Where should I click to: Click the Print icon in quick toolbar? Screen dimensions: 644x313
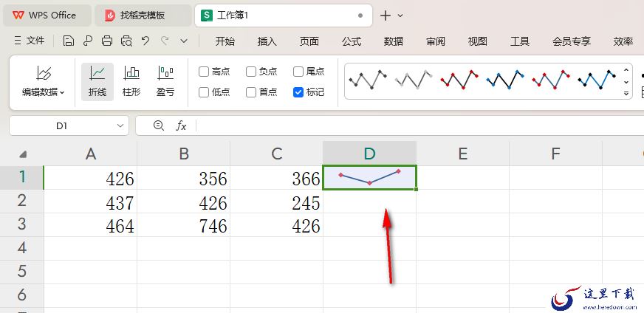coord(107,41)
